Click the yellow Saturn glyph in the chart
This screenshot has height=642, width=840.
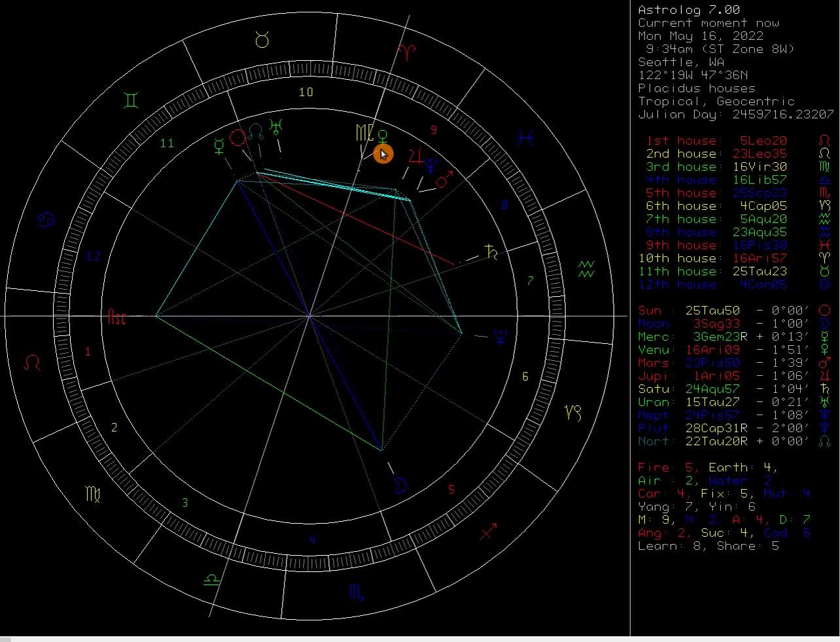(491, 252)
